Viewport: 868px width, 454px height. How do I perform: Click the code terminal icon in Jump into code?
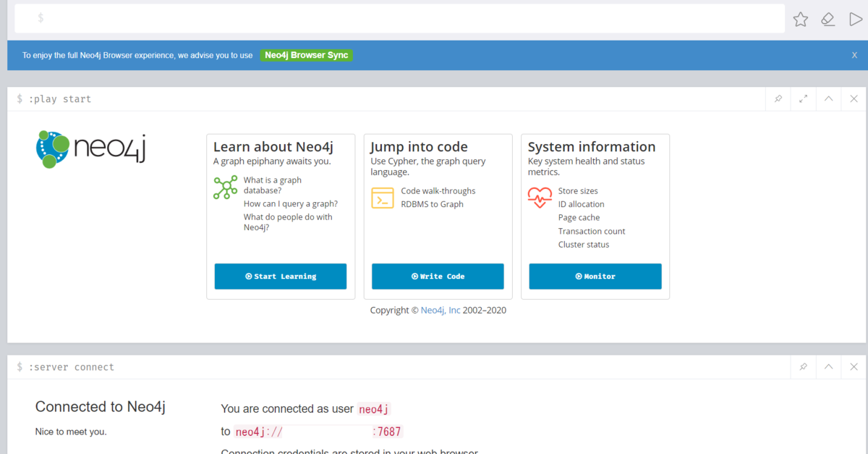[x=383, y=198]
